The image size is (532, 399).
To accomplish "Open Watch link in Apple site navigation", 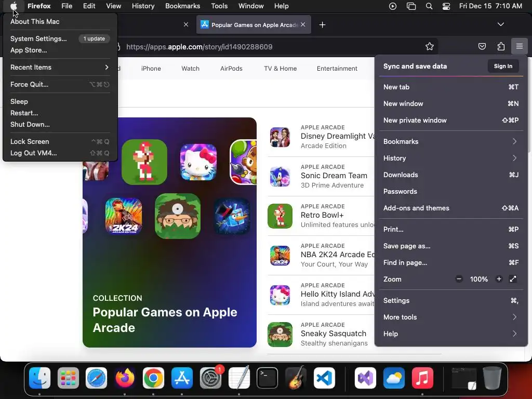I will (190, 69).
